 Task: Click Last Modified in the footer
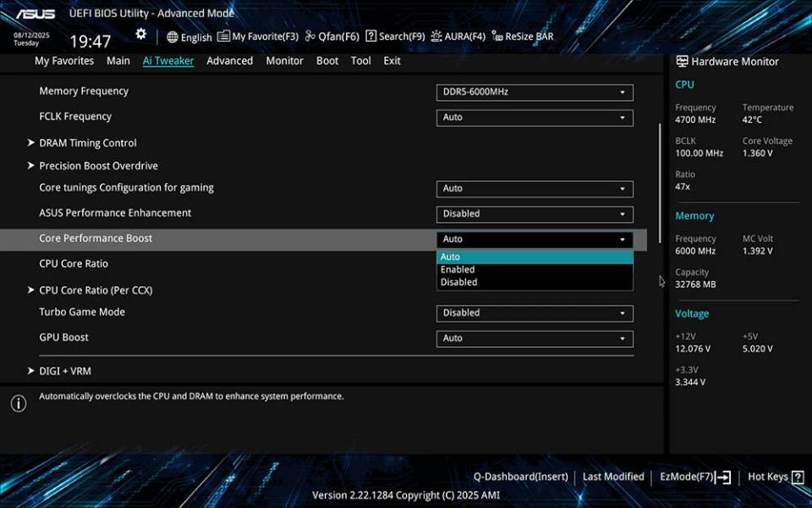click(x=613, y=476)
